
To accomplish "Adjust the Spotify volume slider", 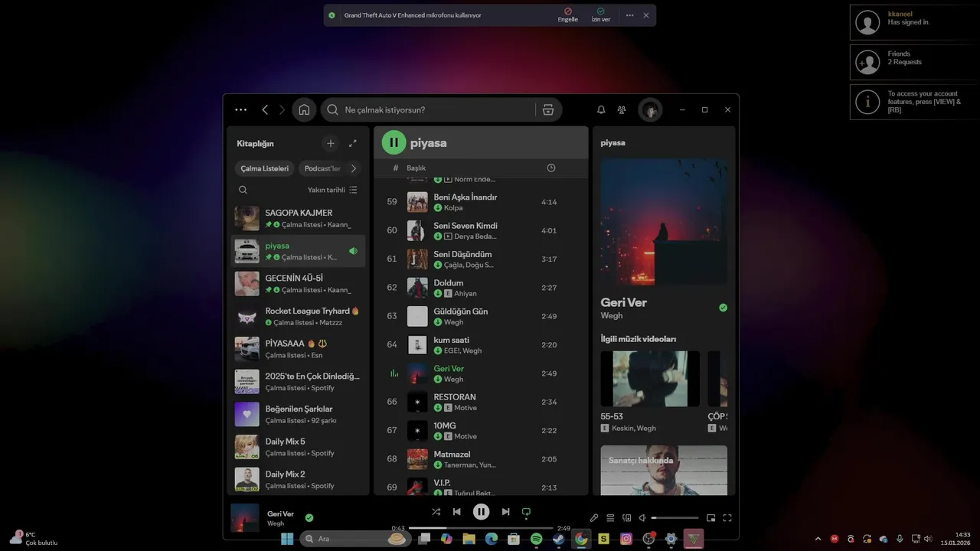I will pyautogui.click(x=675, y=518).
